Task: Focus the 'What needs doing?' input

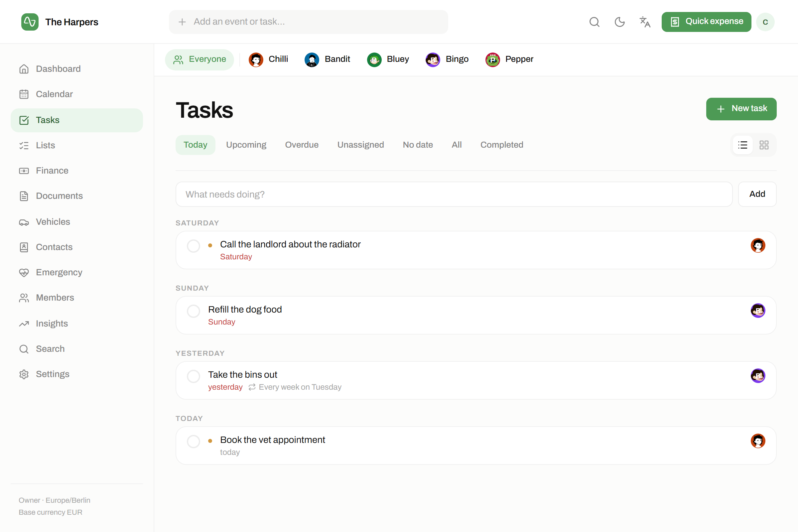Action: coord(454,194)
